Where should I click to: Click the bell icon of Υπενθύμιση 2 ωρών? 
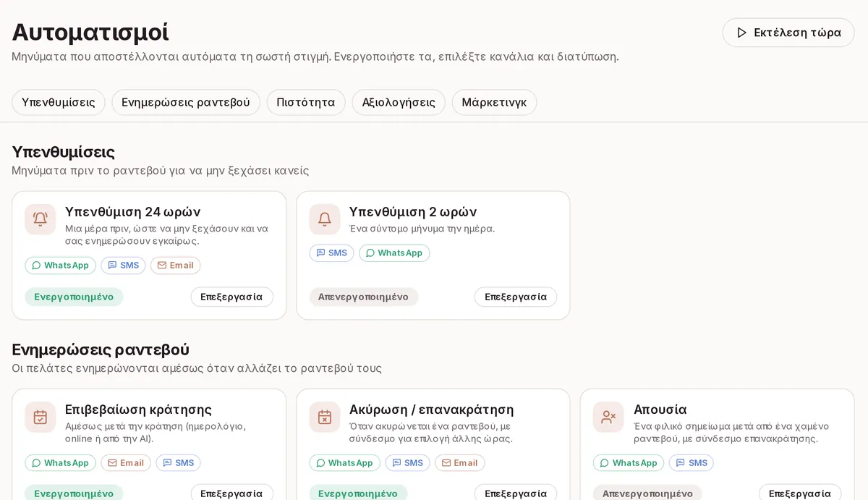(325, 219)
